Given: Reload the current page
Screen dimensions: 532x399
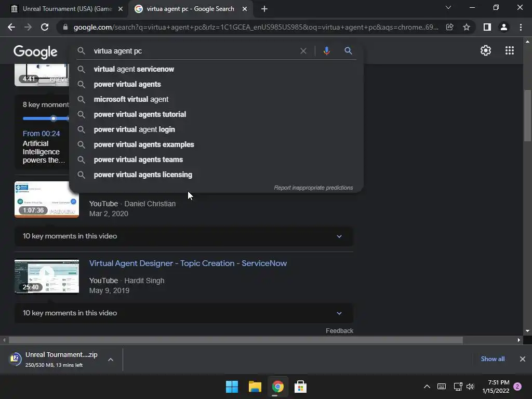Looking at the screenshot, I should [x=45, y=27].
